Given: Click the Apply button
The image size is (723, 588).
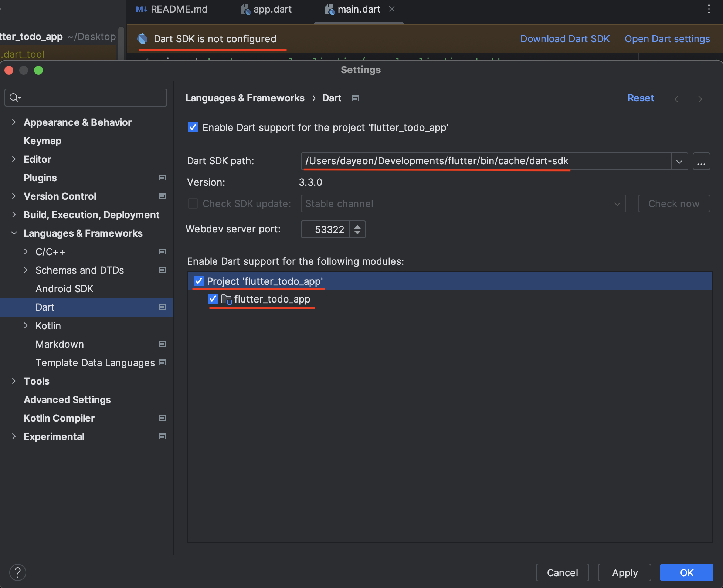Looking at the screenshot, I should coord(625,572).
